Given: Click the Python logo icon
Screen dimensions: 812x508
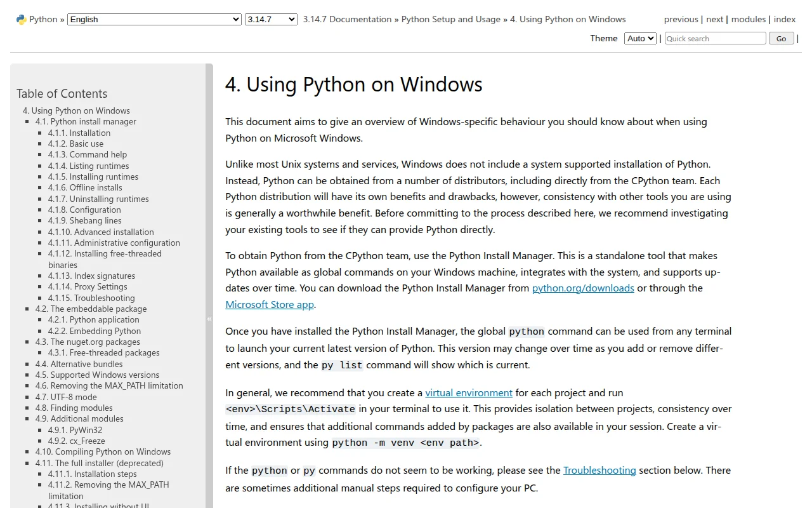Looking at the screenshot, I should pyautogui.click(x=22, y=19).
